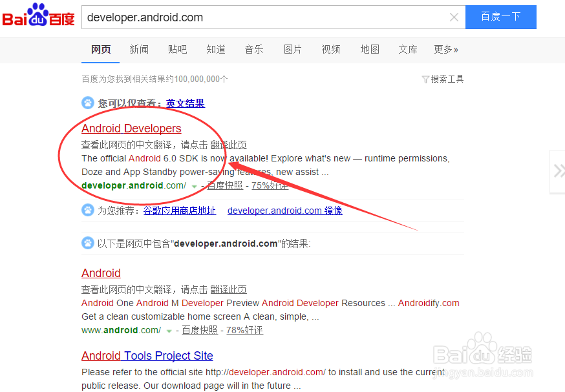565x392 pixels.
Task: Open 百度快照 for developer.android.com result
Action: coord(225,186)
